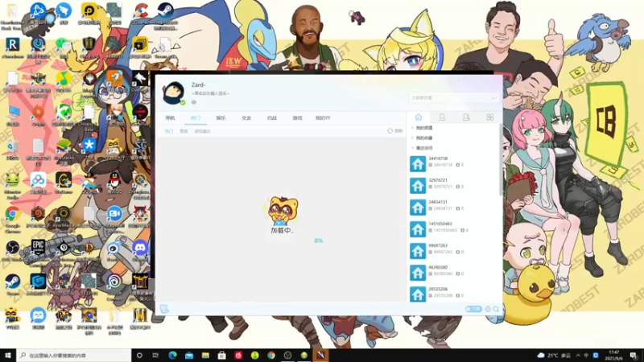This screenshot has height=362, width=644.
Task: Open Epic Games Launcher desktop shortcut
Action: (x=38, y=251)
